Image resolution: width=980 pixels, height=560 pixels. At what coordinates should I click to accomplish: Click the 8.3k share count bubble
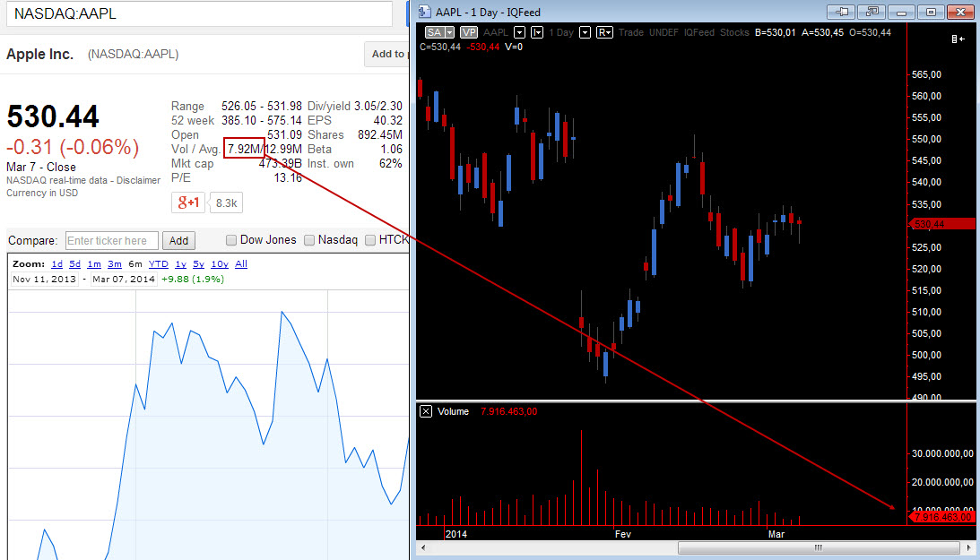pyautogui.click(x=226, y=202)
